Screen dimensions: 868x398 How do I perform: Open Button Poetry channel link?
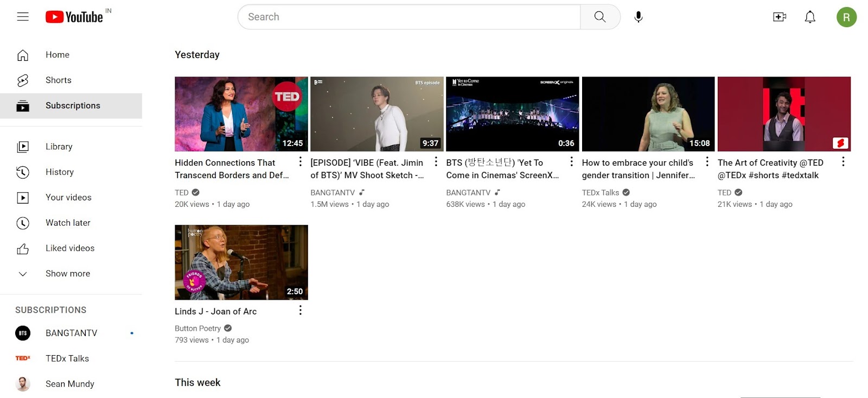(198, 328)
